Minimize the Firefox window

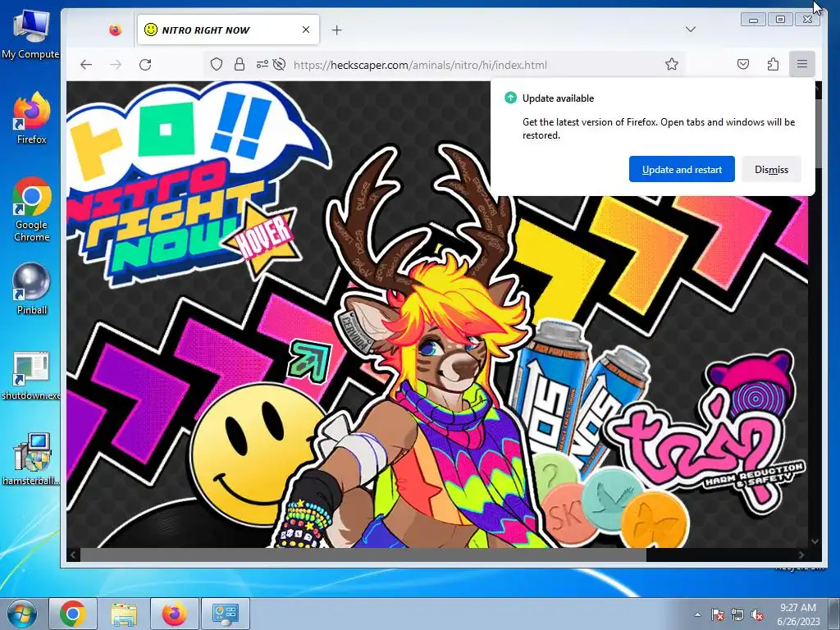[x=753, y=20]
